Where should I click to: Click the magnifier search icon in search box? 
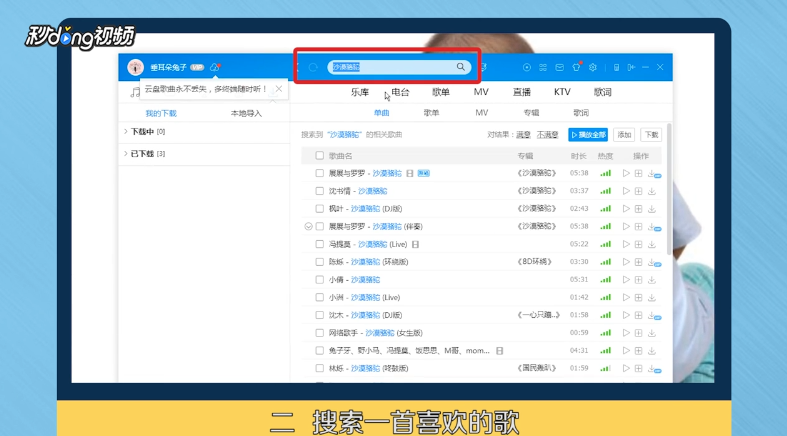click(460, 67)
